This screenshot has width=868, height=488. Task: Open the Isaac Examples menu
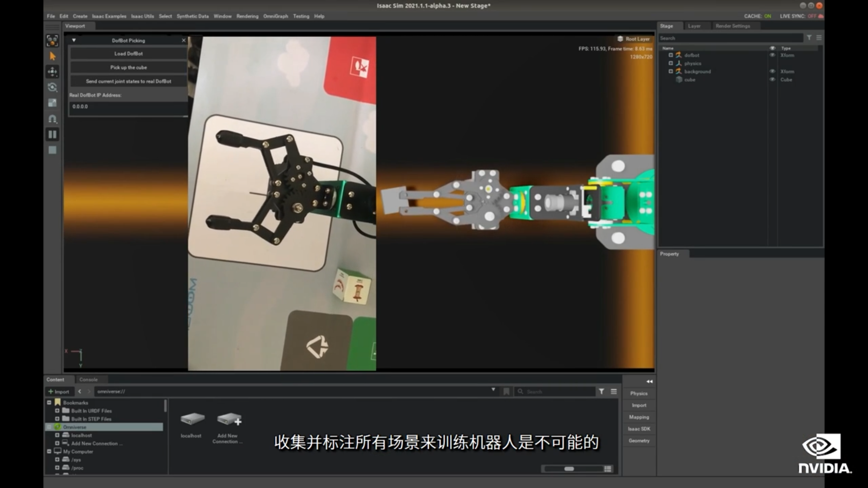tap(109, 16)
